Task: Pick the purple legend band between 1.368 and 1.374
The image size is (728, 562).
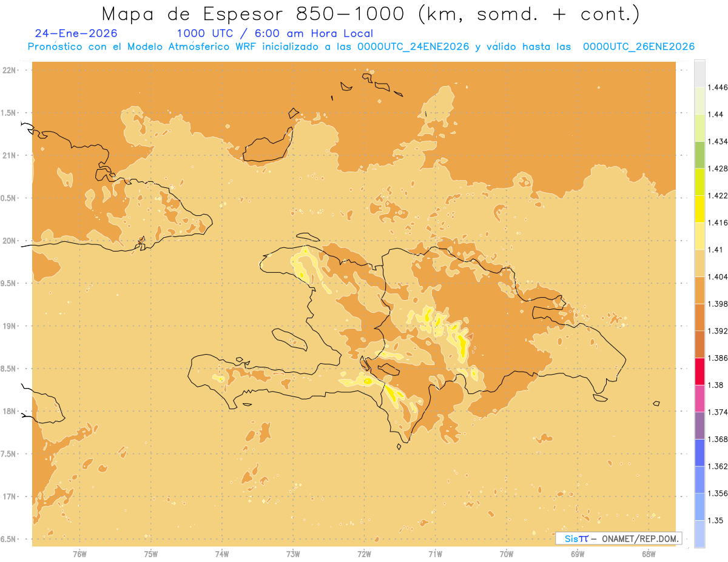Action: [x=699, y=426]
